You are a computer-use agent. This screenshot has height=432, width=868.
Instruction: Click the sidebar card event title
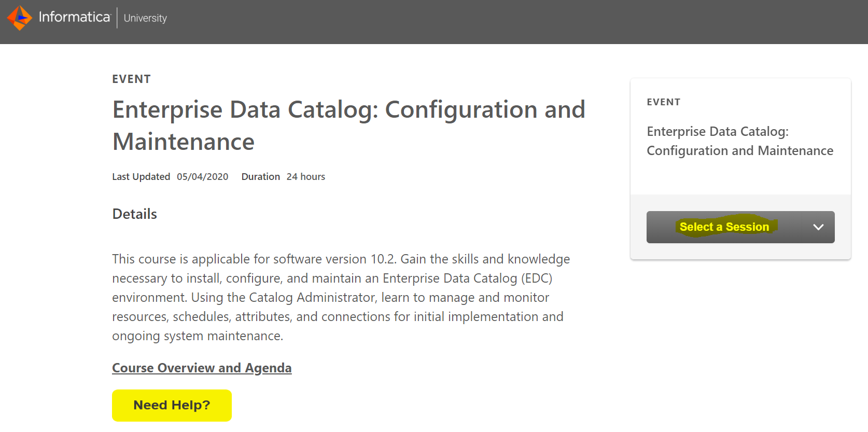(x=740, y=141)
